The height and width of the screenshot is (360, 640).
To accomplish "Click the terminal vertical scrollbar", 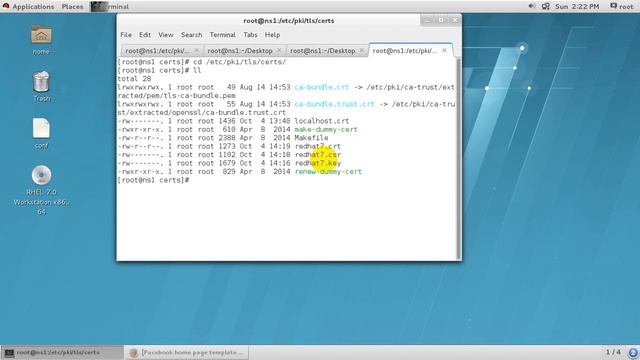I will (x=458, y=158).
